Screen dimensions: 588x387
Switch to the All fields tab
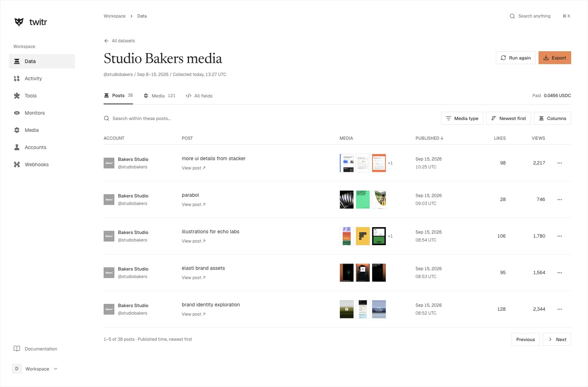coord(199,96)
